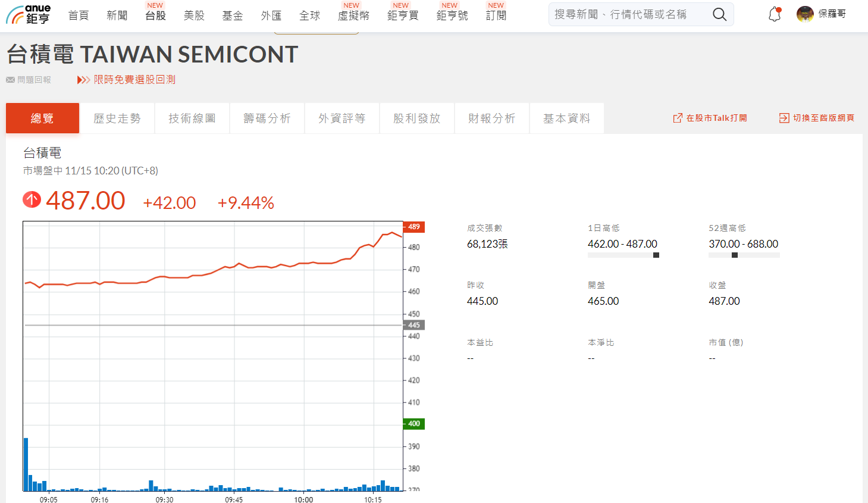Select the 籌碼分析 tab
Viewport: 868px width, 503px height.
tap(267, 118)
